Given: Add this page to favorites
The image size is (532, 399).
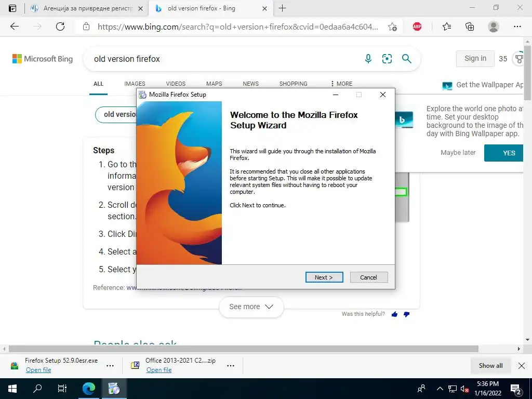Looking at the screenshot, I should [393, 27].
